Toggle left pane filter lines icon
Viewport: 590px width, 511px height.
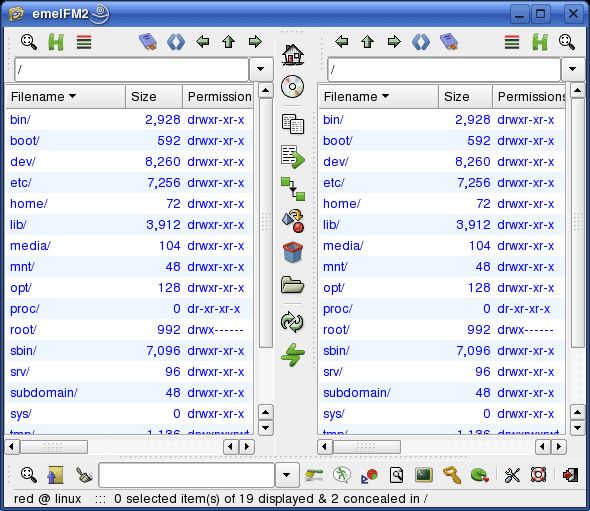[x=84, y=42]
